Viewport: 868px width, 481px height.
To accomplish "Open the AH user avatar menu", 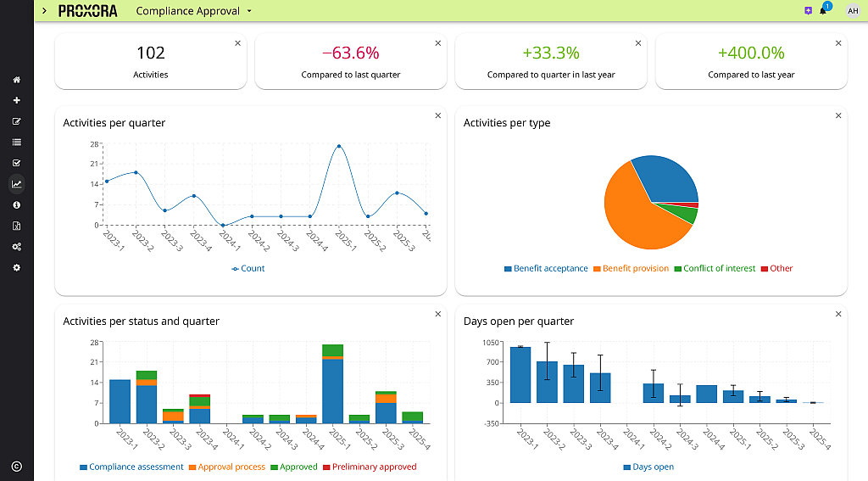I will click(x=853, y=11).
